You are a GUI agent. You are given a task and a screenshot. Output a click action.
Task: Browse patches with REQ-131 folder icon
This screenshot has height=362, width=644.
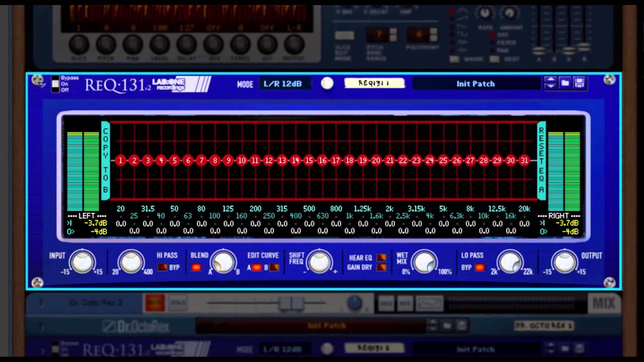click(x=565, y=83)
